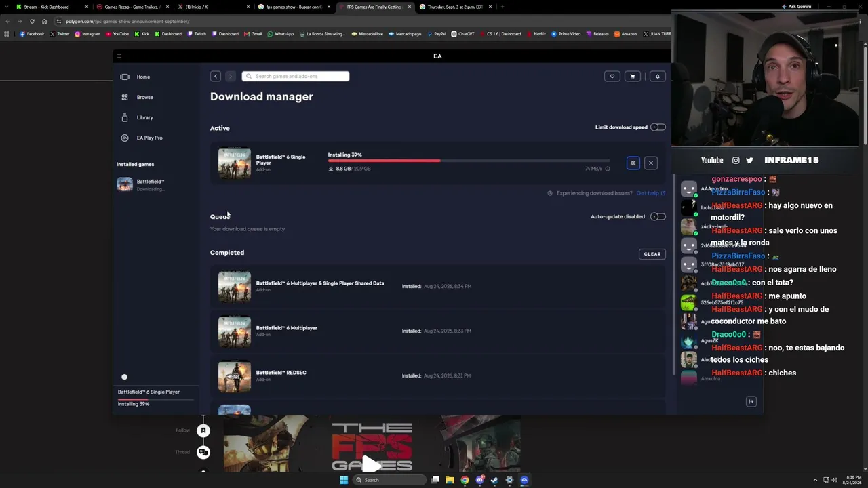868x488 pixels.
Task: Focus the Search games and add-ons field
Action: click(x=296, y=76)
